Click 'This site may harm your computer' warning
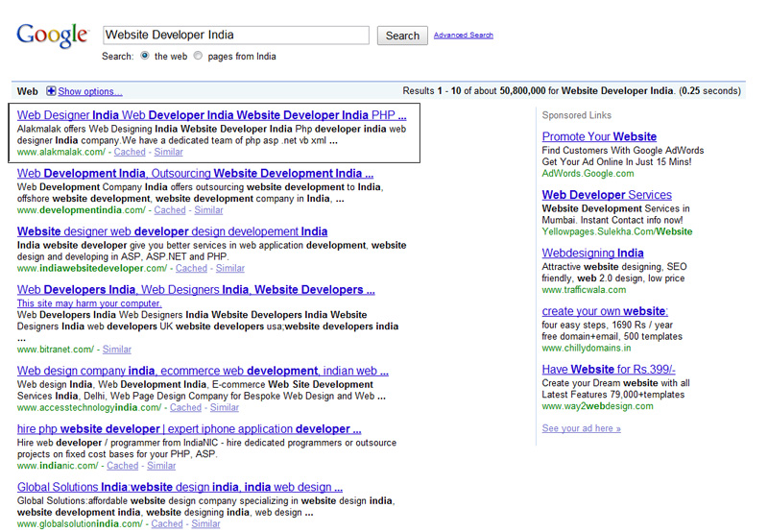The width and height of the screenshot is (768, 532). 89,303
